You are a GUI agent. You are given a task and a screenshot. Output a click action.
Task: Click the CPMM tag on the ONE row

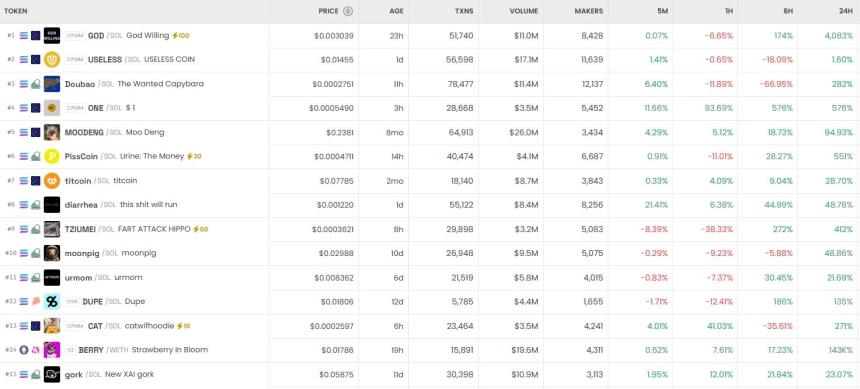(x=75, y=108)
